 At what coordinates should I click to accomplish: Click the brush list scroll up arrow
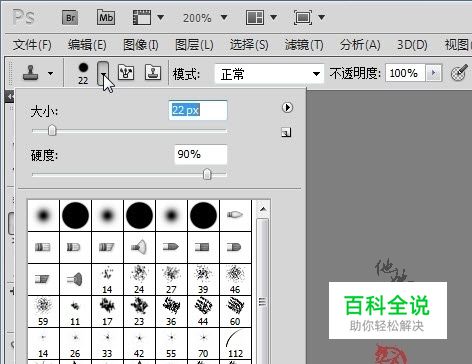tap(263, 209)
